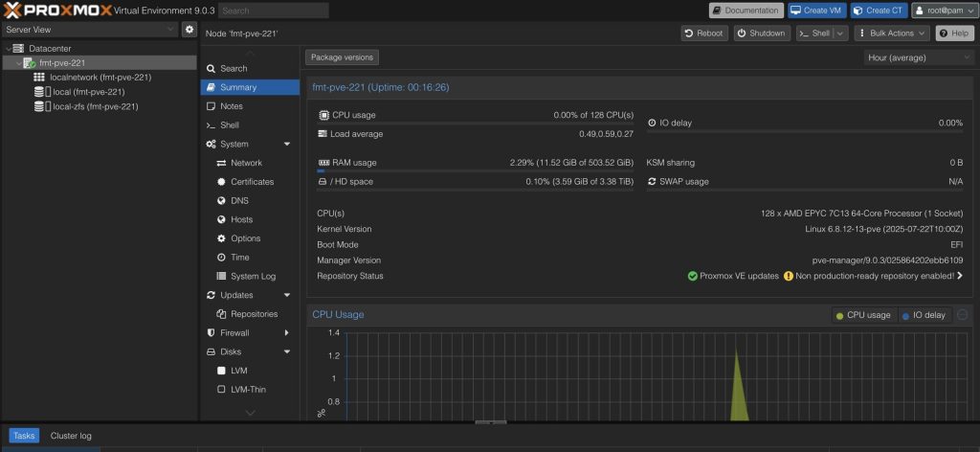The width and height of the screenshot is (980, 452).
Task: Collapse the fmt-pve-221 tree node
Action: point(18,63)
